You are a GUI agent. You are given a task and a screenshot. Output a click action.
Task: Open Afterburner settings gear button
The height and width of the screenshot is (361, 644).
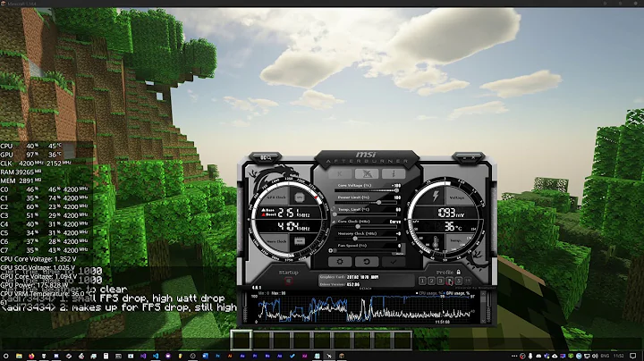pos(340,262)
